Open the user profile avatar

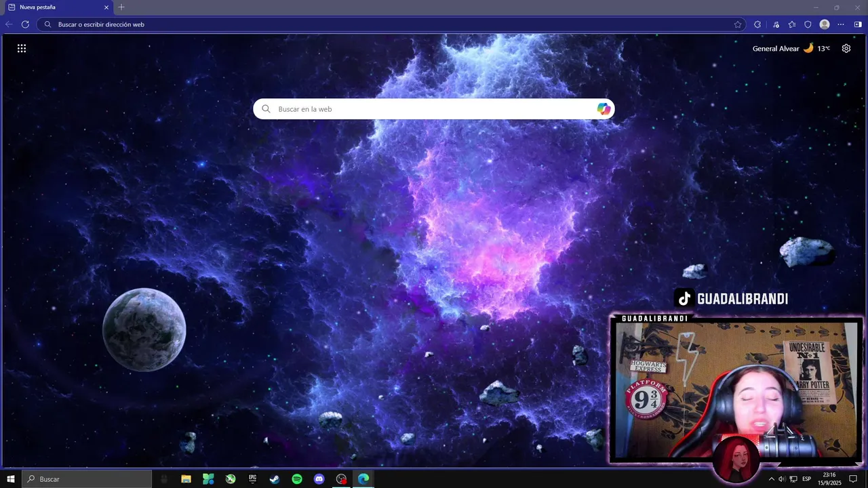coord(825,24)
